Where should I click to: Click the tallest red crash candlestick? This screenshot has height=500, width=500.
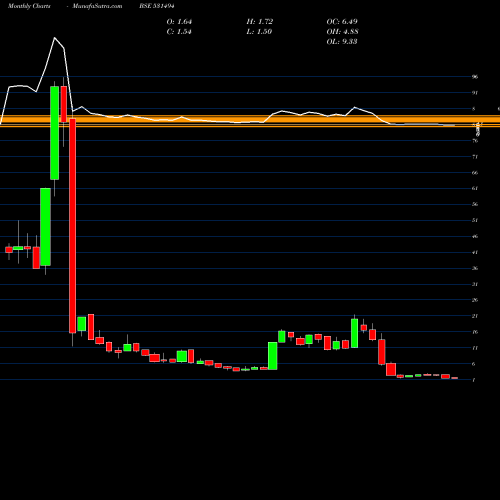[72, 226]
